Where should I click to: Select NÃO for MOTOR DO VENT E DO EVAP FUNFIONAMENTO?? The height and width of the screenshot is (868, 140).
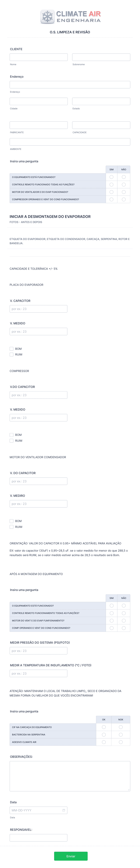(124, 620)
